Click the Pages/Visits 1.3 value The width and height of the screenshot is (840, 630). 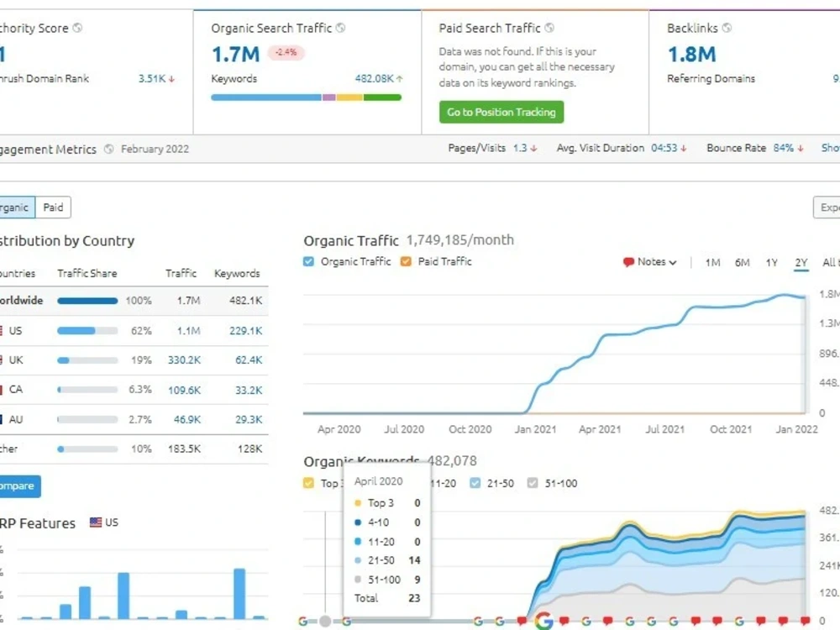520,148
